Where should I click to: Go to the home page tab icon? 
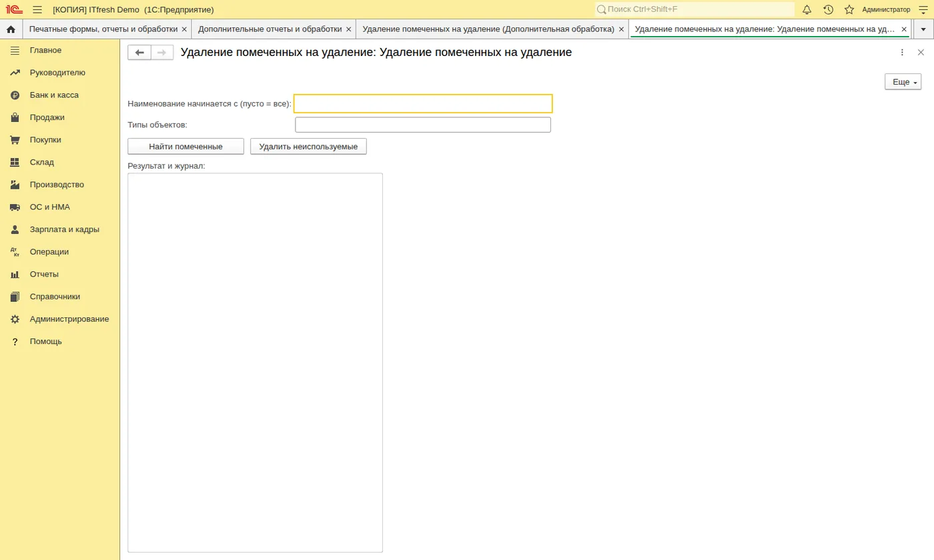click(11, 29)
